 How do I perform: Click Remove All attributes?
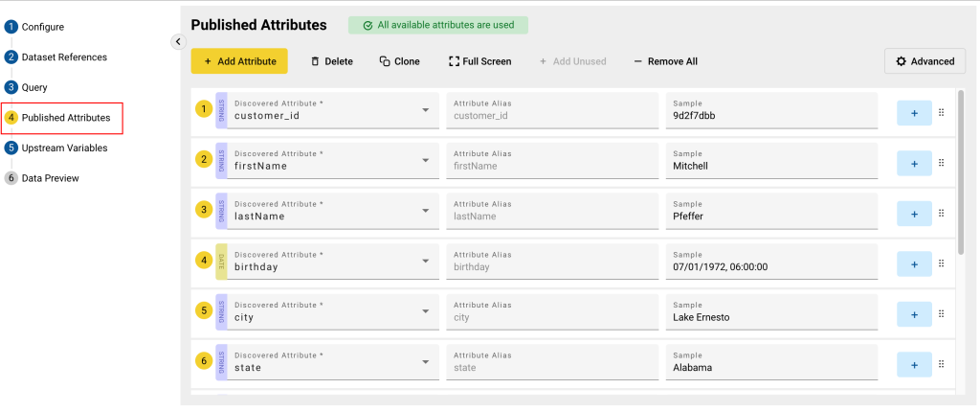[665, 61]
